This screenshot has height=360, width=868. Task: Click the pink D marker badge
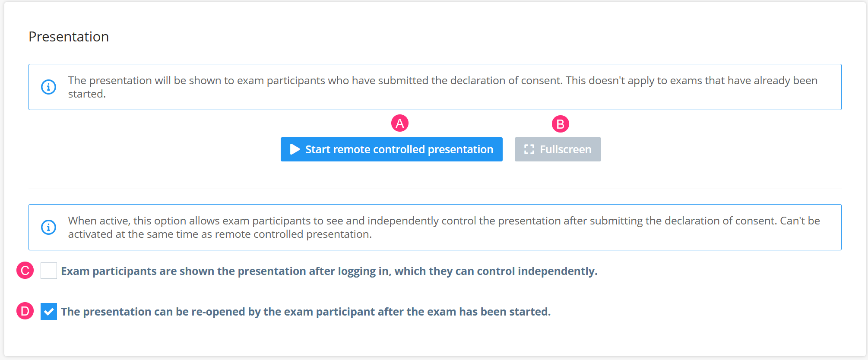pyautogui.click(x=25, y=311)
